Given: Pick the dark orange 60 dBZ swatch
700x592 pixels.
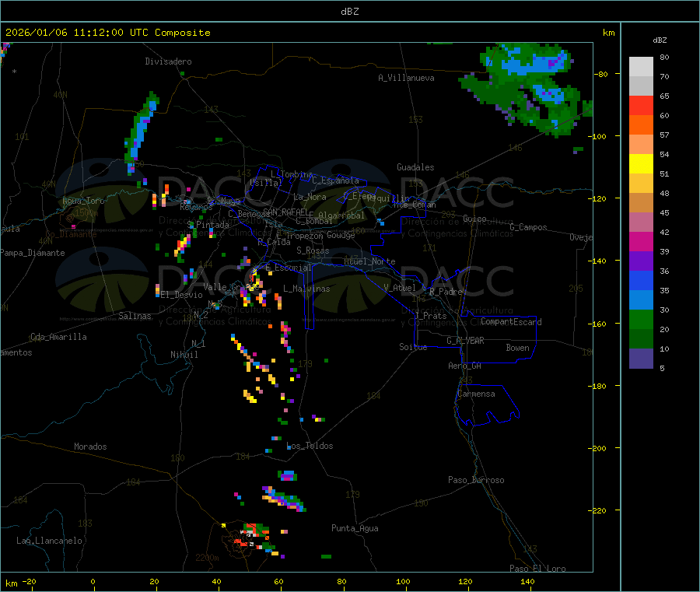Looking at the screenshot, I should click(x=641, y=124).
